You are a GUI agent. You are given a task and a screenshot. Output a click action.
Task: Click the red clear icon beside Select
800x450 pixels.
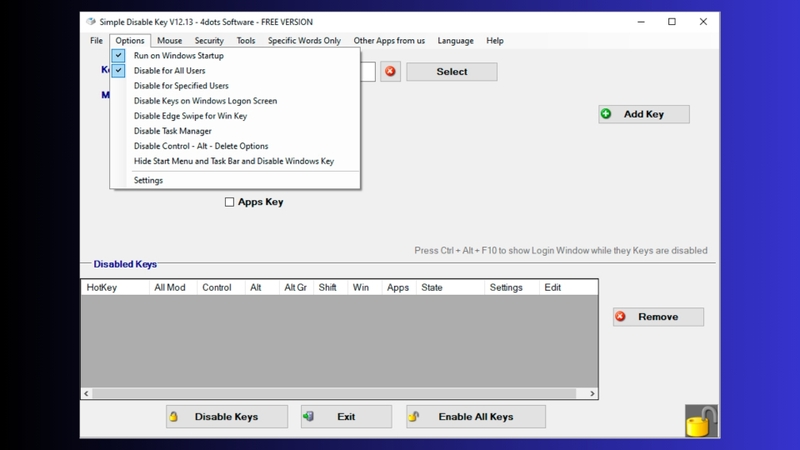390,71
